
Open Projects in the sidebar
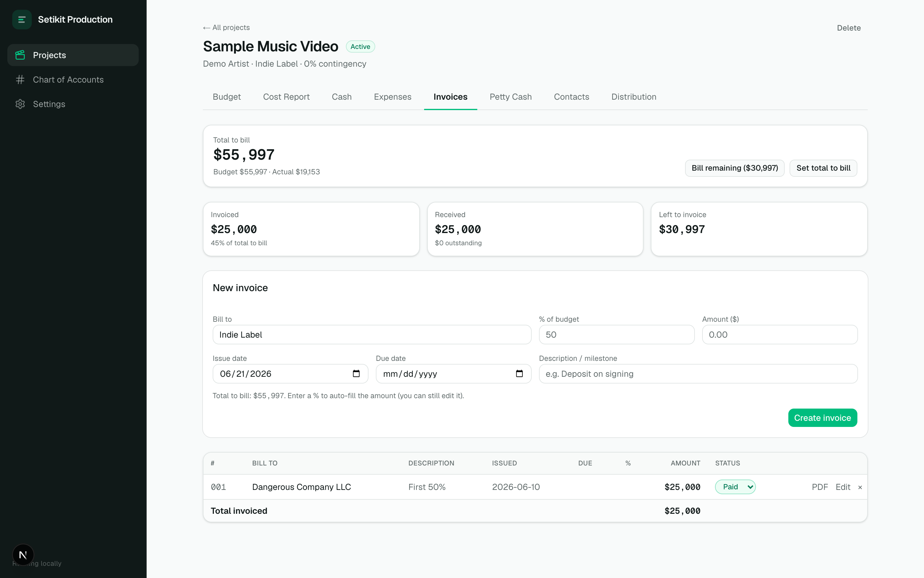click(x=73, y=55)
